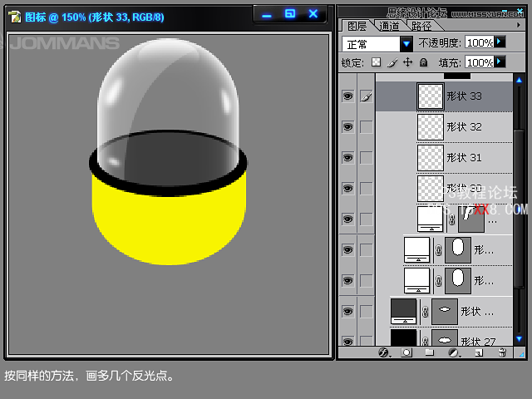
Task: Add a layer style via fx icon
Action: (384, 352)
